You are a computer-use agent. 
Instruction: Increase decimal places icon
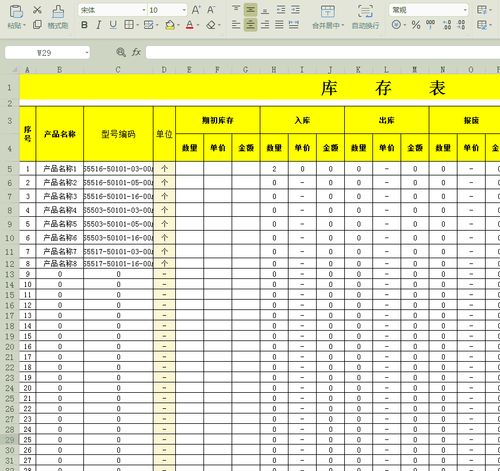coord(447,25)
